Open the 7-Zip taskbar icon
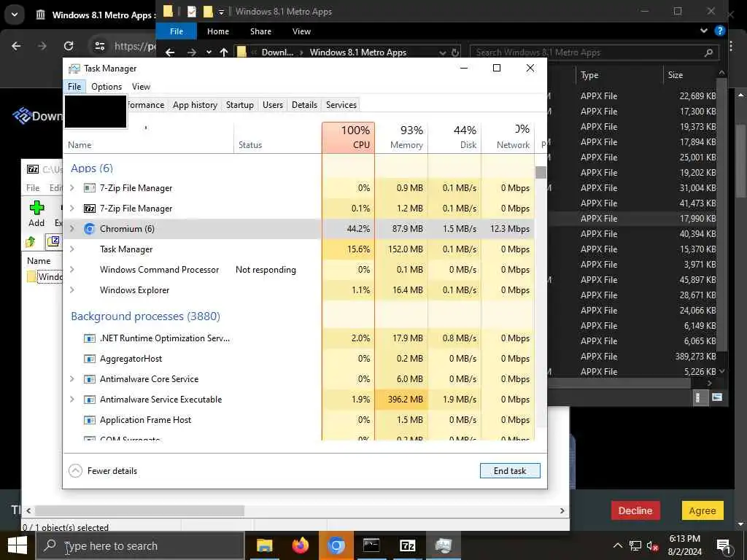The height and width of the screenshot is (560, 747). coord(407,545)
